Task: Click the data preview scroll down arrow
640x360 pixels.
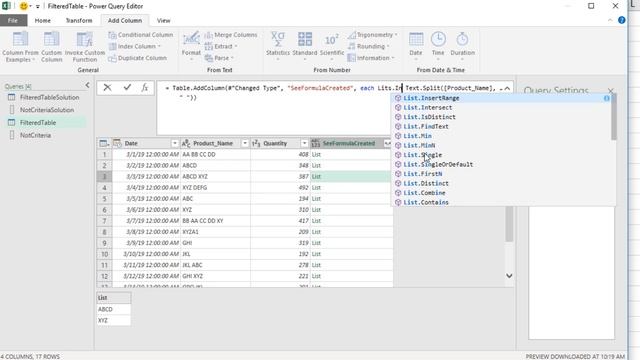Action: click(509, 276)
